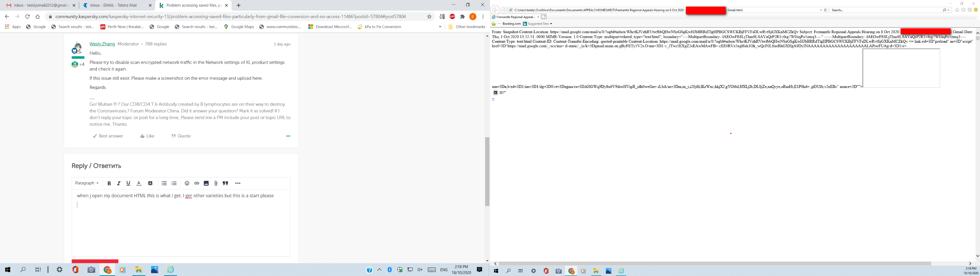980x276 pixels.
Task: Click Wesly.Zhang's avatar picture
Action: click(x=78, y=48)
